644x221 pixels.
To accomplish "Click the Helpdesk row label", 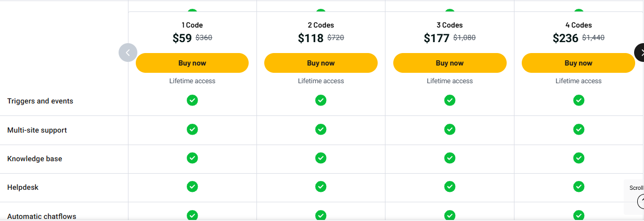I will (23, 188).
